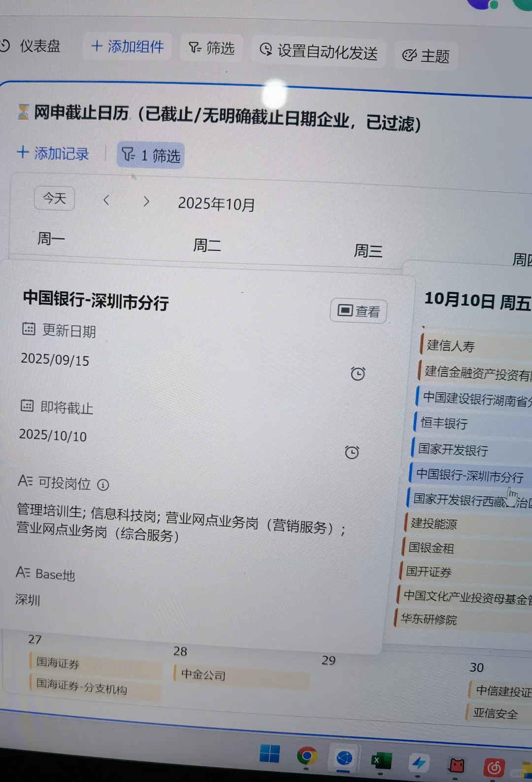Select the 中国建设银行湖南省 entry
The image size is (532, 782).
473,399
